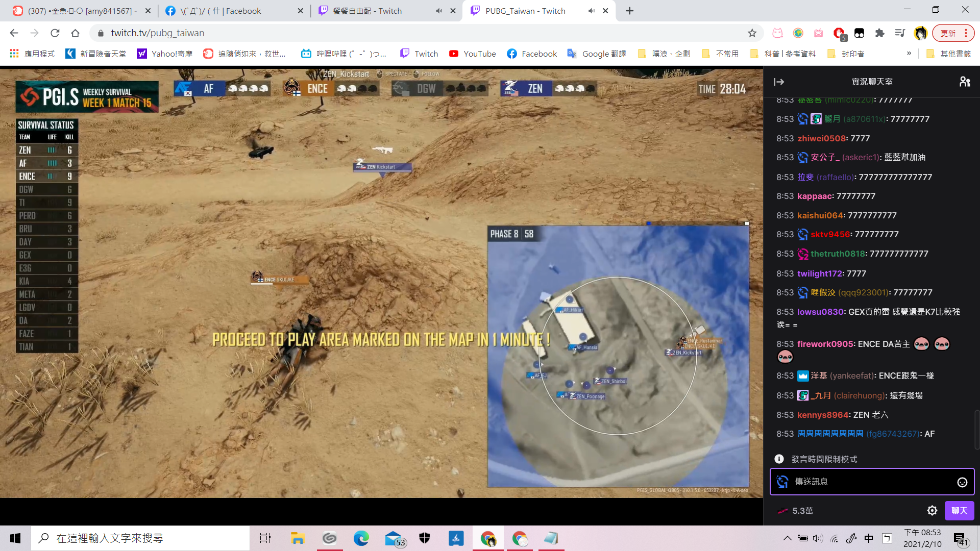
Task: Collapse the Twitch chat panel arrow
Action: (779, 82)
